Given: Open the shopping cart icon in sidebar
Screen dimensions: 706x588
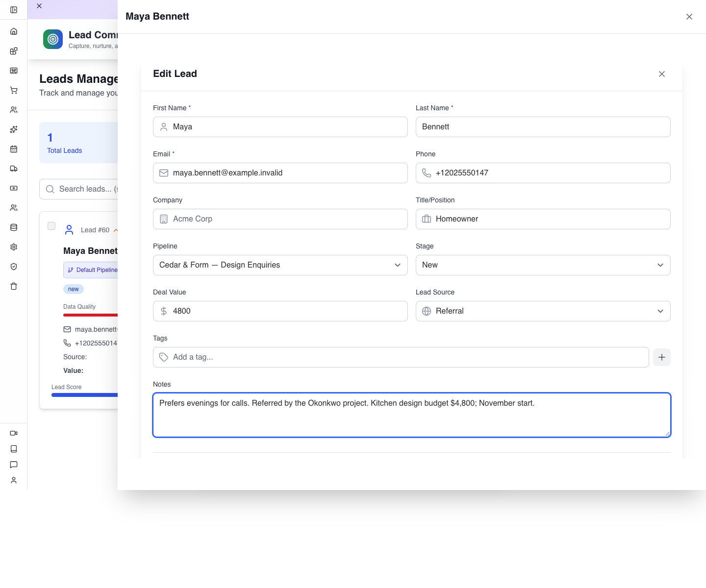Looking at the screenshot, I should [x=14, y=90].
